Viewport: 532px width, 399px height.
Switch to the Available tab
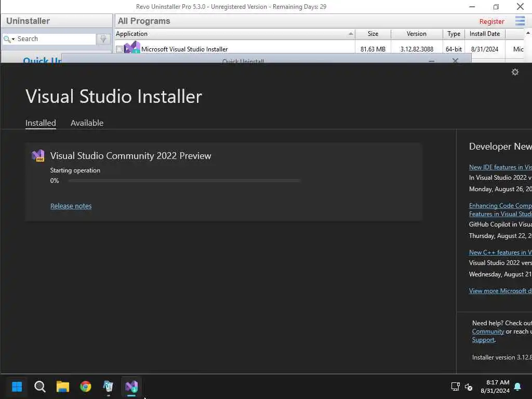pyautogui.click(x=87, y=123)
